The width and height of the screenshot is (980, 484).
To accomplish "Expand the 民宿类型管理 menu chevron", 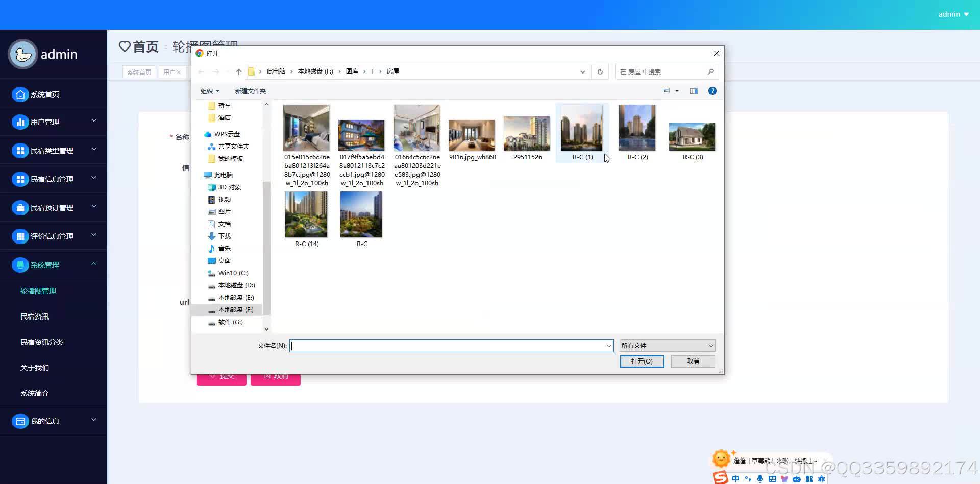I will (x=94, y=149).
